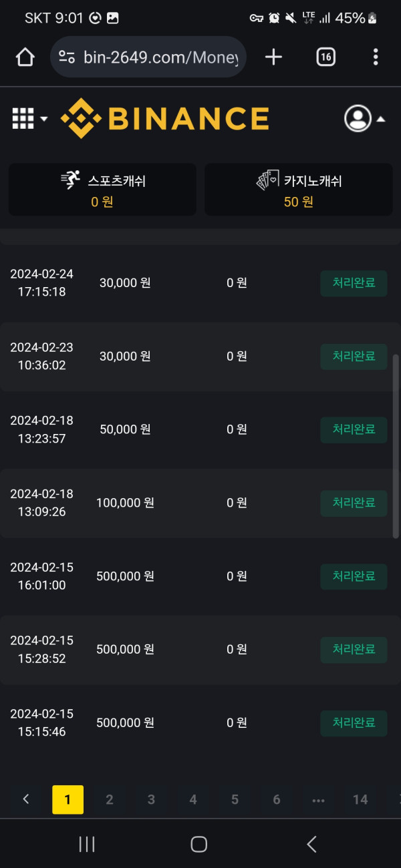Expand the pagination ellipsis

coord(318,799)
